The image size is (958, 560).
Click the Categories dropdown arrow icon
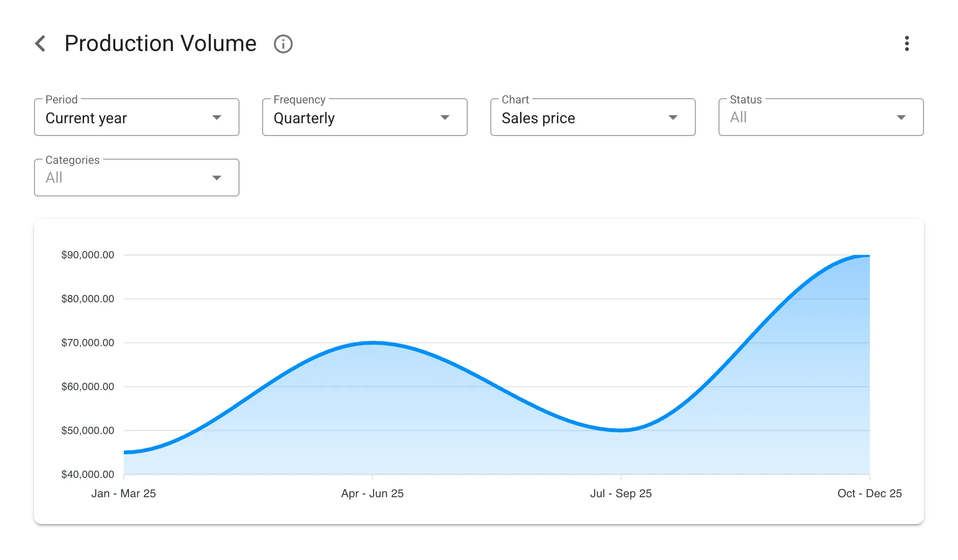pyautogui.click(x=217, y=178)
